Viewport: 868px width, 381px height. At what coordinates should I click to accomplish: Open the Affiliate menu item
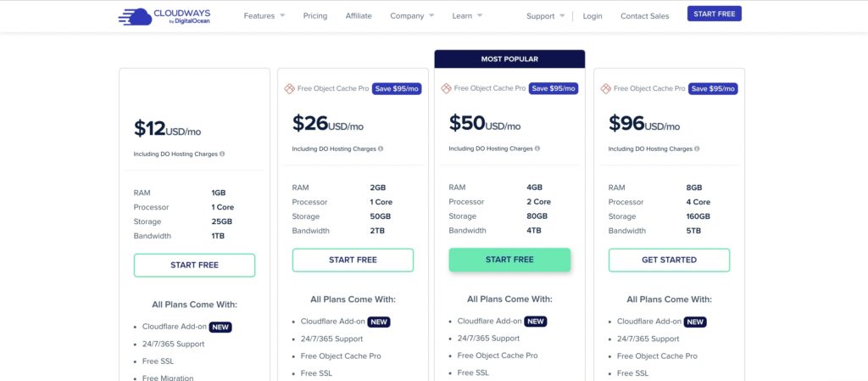pos(359,16)
